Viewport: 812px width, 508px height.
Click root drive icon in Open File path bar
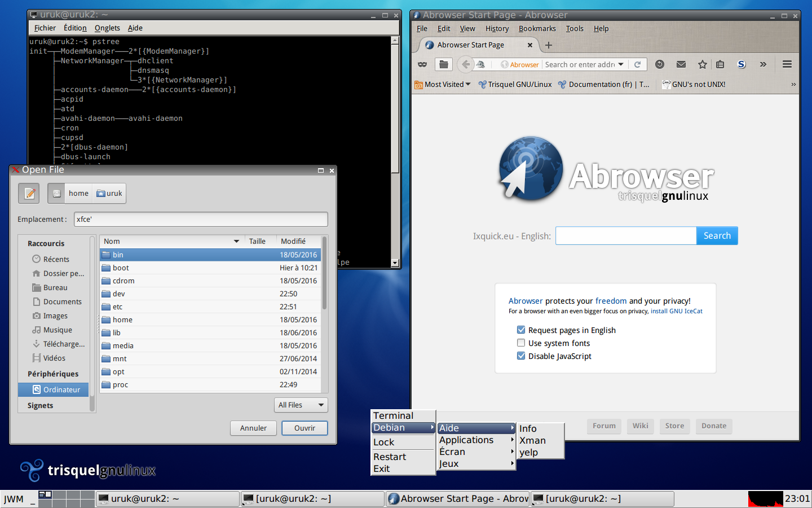56,193
